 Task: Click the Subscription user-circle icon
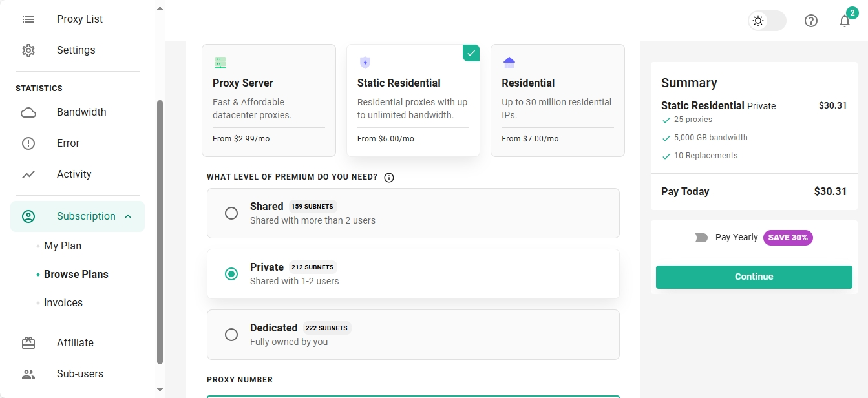[28, 216]
